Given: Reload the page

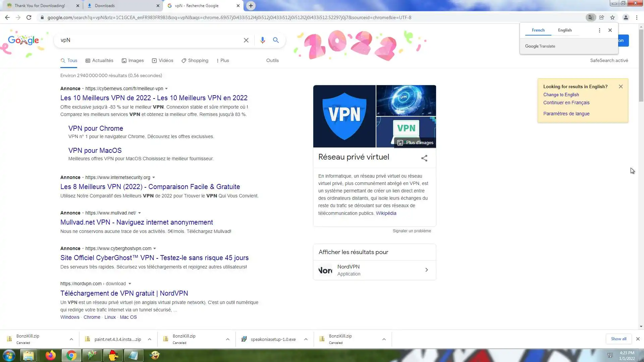Looking at the screenshot, I should tap(29, 17).
